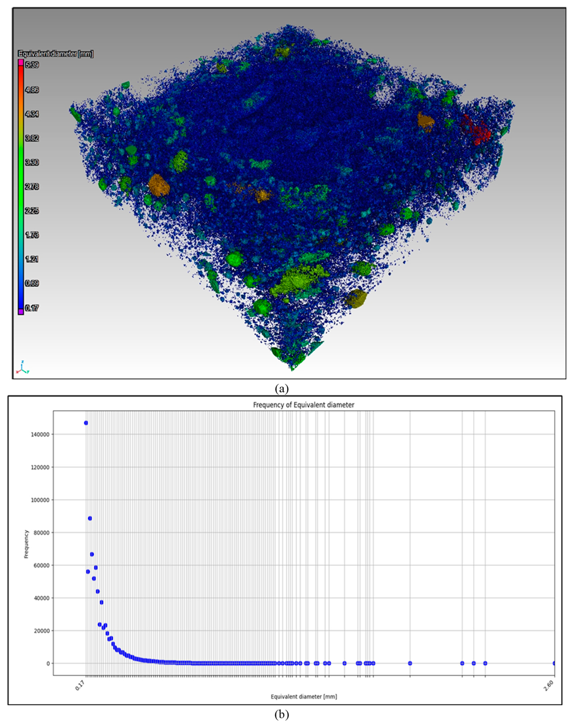The width and height of the screenshot is (574, 728).
Task: Click the purple swatch below the color scale
Action: [21, 312]
